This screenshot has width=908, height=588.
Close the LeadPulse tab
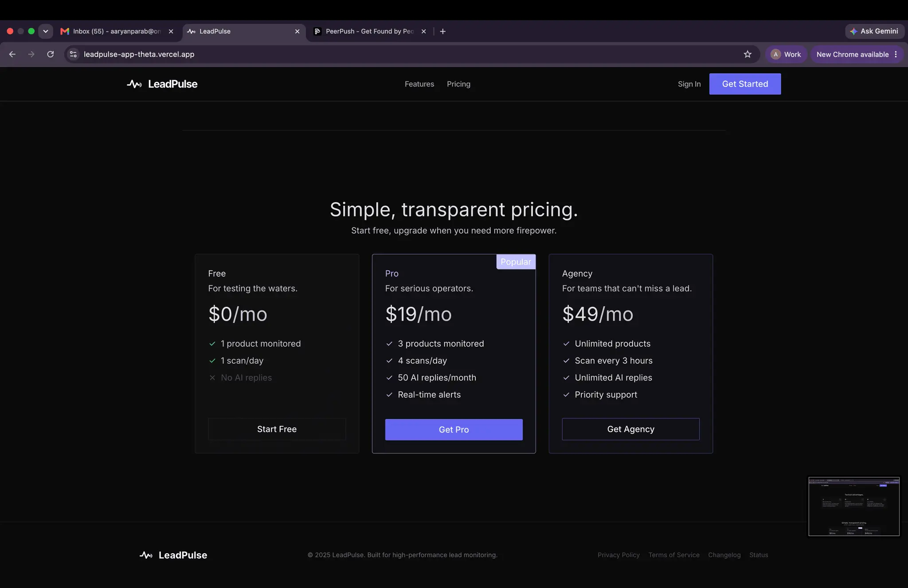click(x=297, y=31)
